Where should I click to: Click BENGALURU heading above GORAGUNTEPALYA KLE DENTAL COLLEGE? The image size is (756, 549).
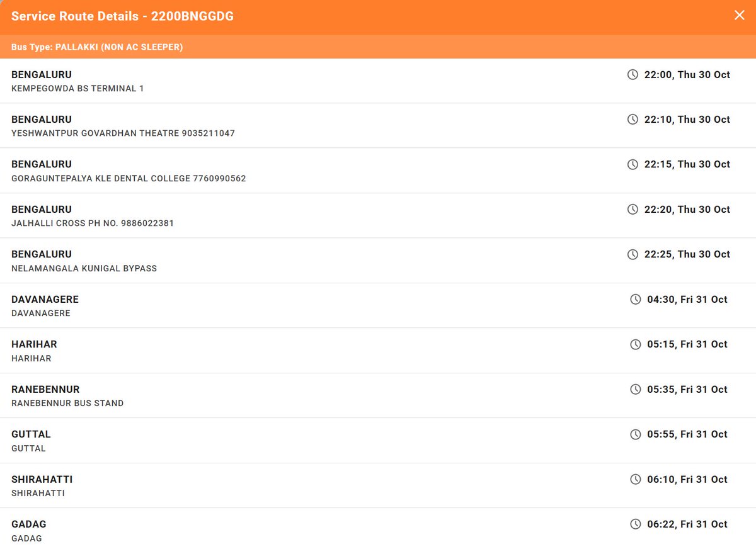42,164
